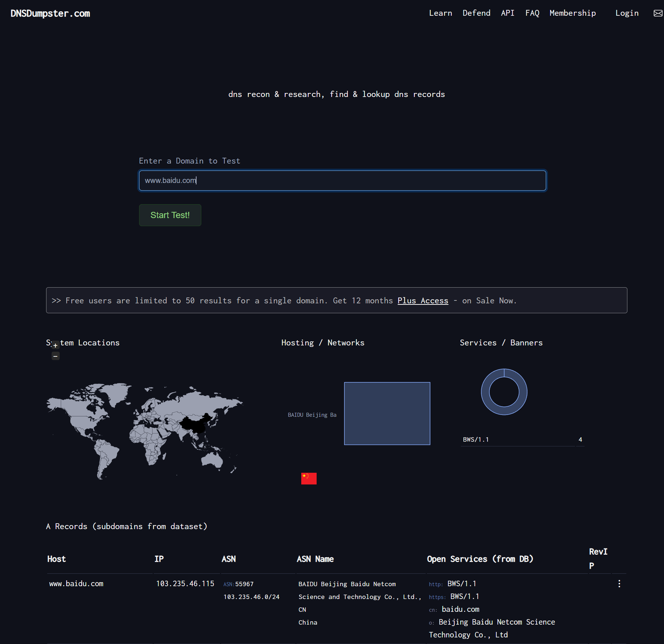Click the http: BWS/1.1 service entry
This screenshot has width=664, height=644.
[452, 584]
